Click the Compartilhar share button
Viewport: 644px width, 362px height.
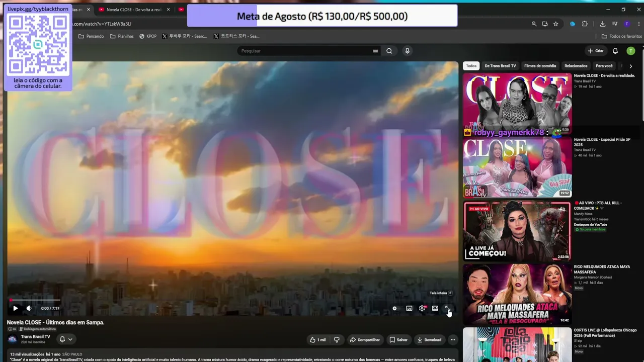click(x=365, y=340)
